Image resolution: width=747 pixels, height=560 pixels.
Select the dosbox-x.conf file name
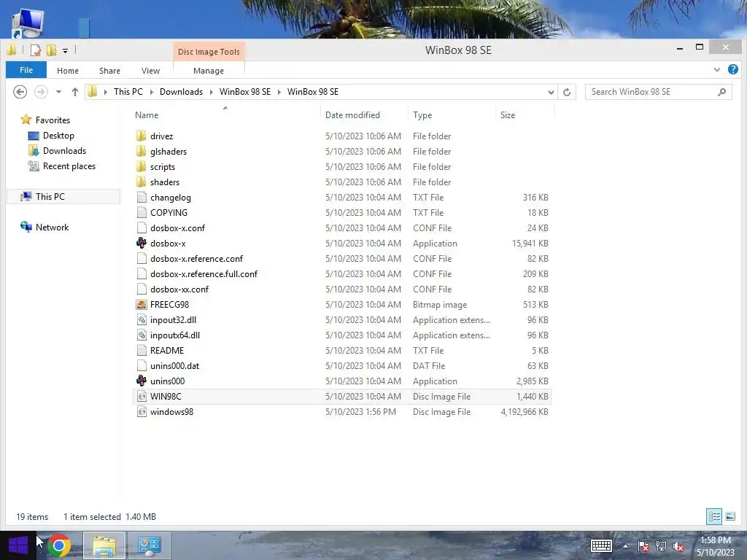tap(177, 228)
